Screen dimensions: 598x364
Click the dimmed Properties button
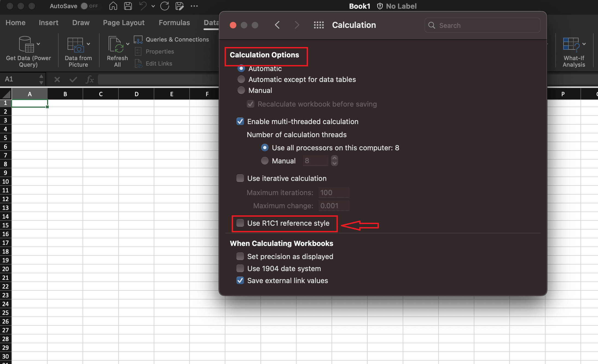point(155,52)
